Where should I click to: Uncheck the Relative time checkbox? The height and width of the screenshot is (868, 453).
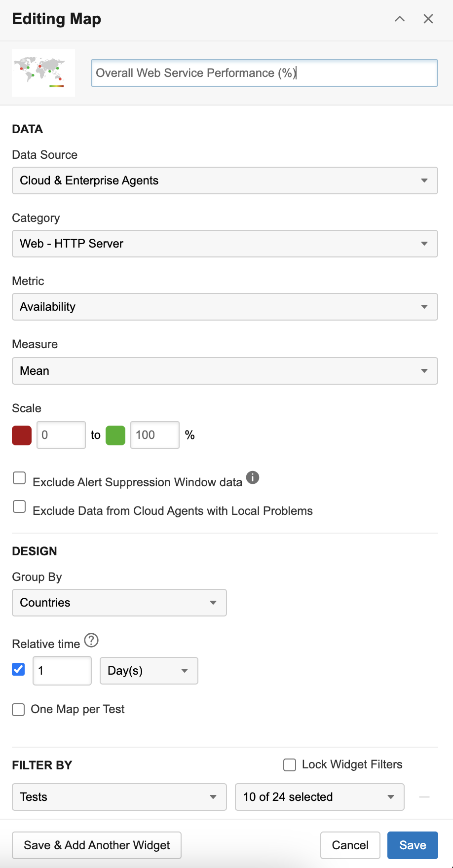click(19, 669)
